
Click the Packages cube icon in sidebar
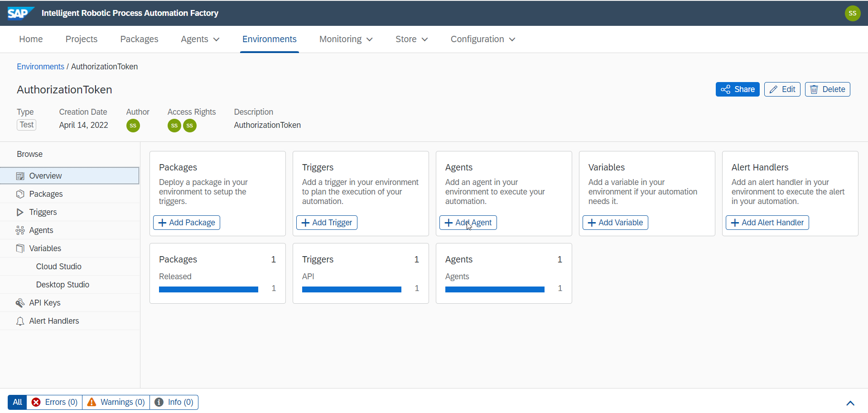click(x=20, y=194)
